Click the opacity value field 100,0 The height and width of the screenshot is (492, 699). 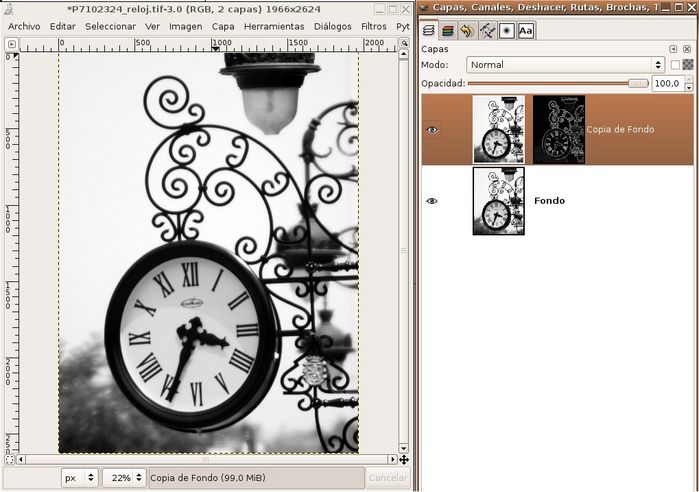coord(667,83)
